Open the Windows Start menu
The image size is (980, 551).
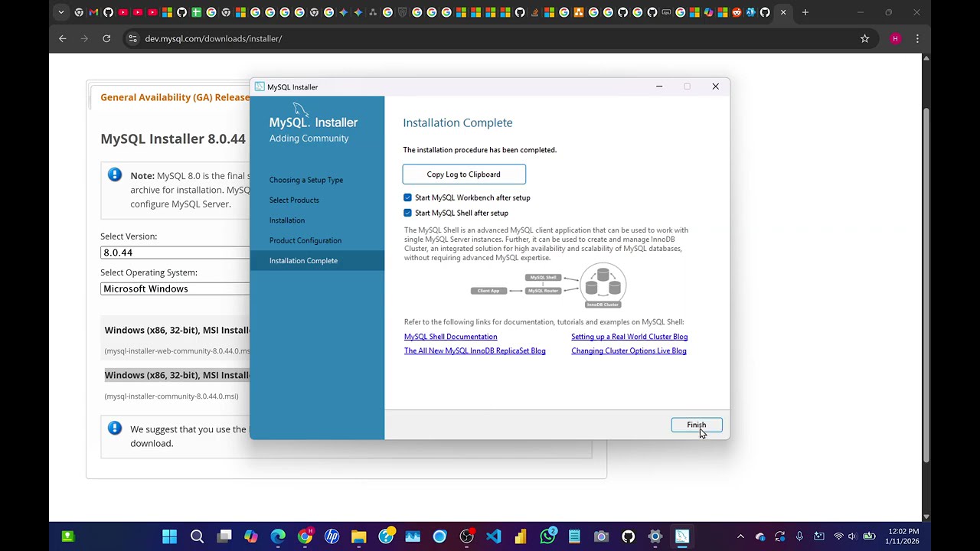(170, 536)
